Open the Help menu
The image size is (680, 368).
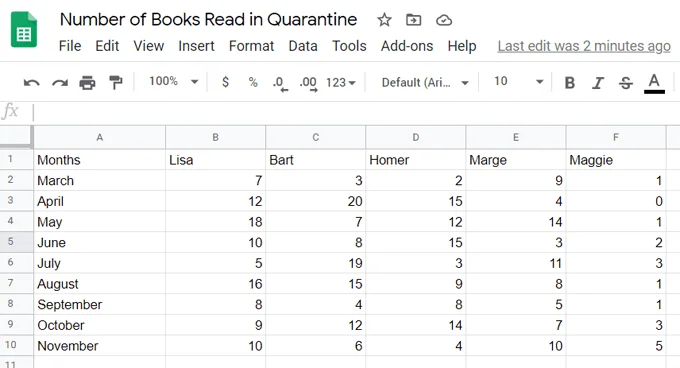pyautogui.click(x=462, y=46)
